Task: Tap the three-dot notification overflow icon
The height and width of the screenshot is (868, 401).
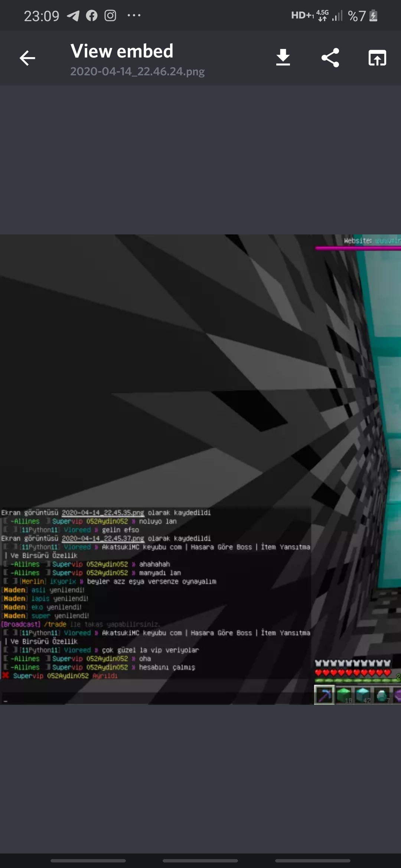Action: (x=134, y=16)
